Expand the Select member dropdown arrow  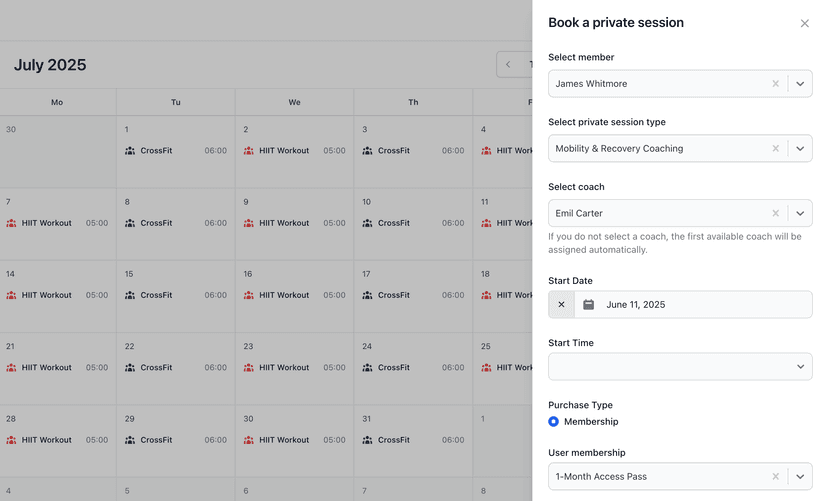click(x=800, y=83)
